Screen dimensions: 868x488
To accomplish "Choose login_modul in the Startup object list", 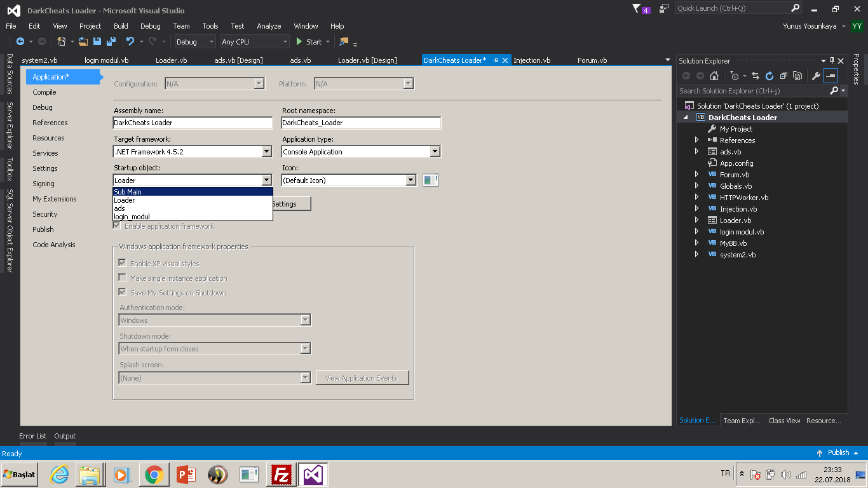I will point(193,217).
